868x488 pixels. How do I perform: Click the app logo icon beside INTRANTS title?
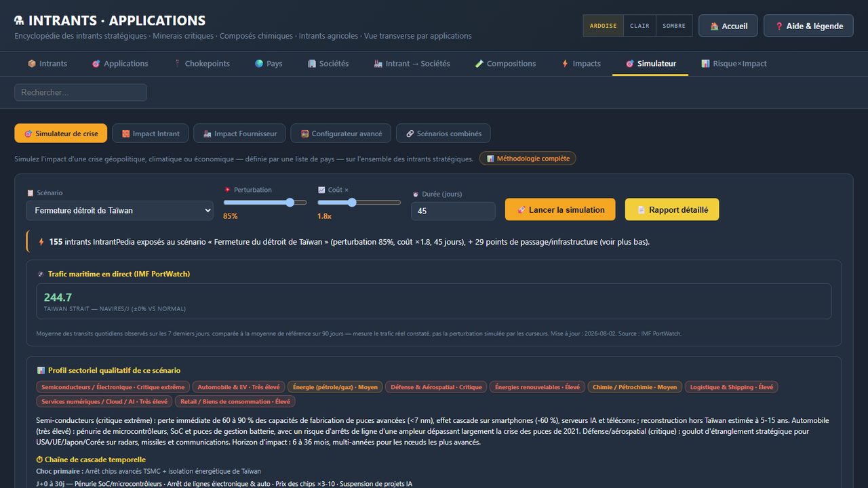tap(19, 20)
